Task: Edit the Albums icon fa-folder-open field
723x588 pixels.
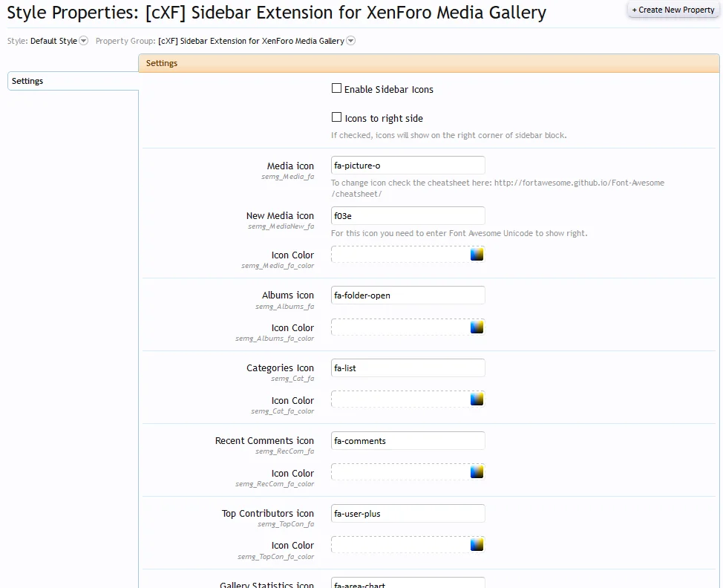Action: 408,295
